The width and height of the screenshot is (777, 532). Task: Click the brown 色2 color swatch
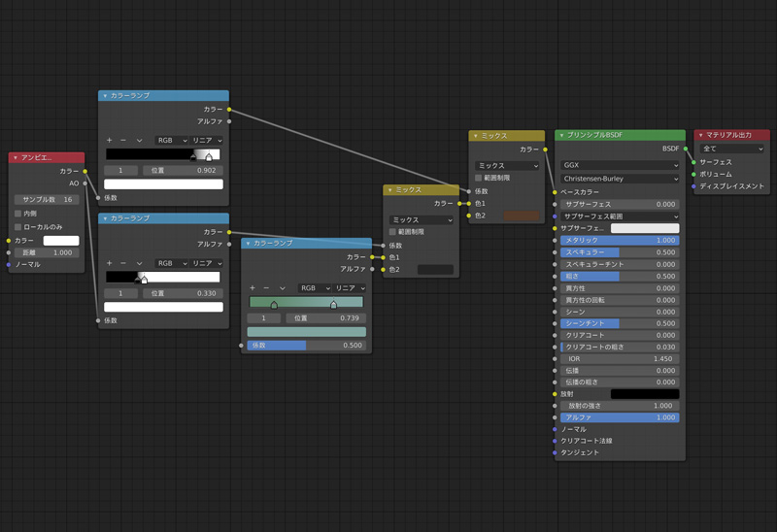click(521, 216)
